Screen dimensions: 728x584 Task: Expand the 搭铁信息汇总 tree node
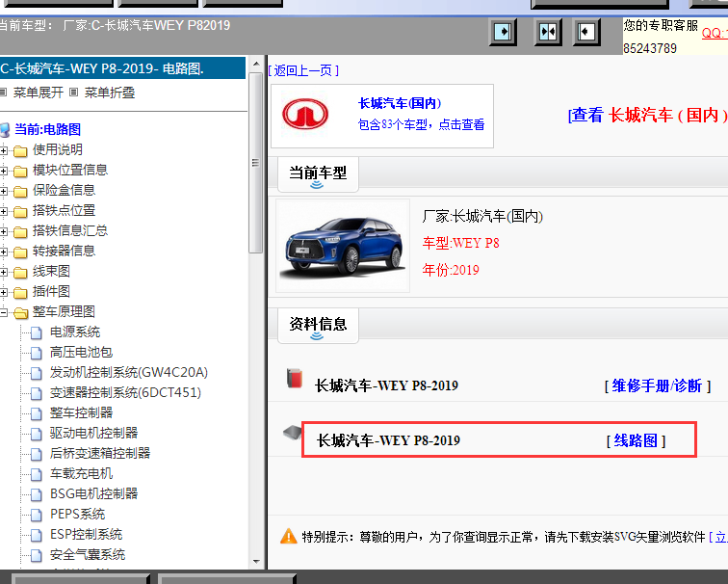[x=3, y=231]
